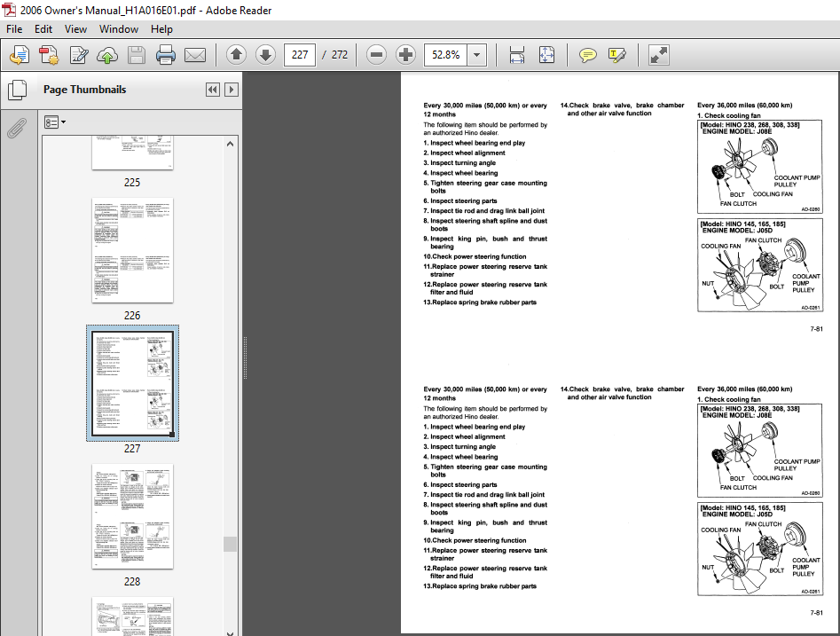Switch to read mode view
Image resolution: width=840 pixels, height=636 pixels.
pos(658,55)
